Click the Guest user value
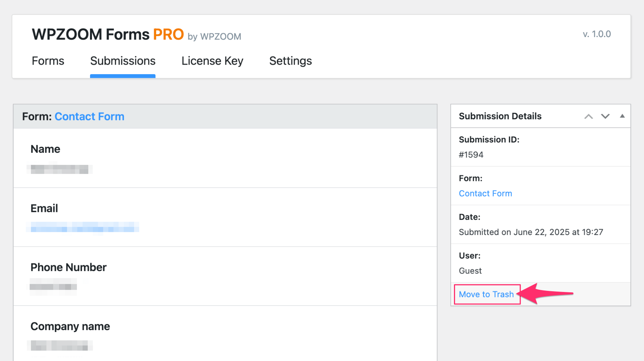The image size is (644, 361). click(x=470, y=271)
